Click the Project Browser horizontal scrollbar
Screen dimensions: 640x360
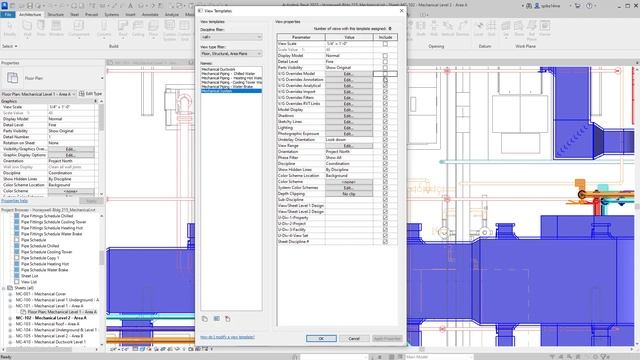(x=50, y=349)
